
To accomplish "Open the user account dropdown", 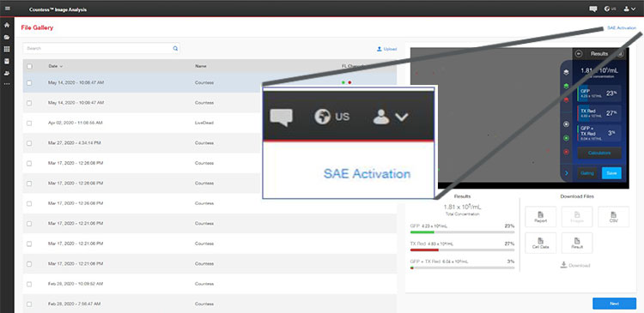I will point(629,9).
